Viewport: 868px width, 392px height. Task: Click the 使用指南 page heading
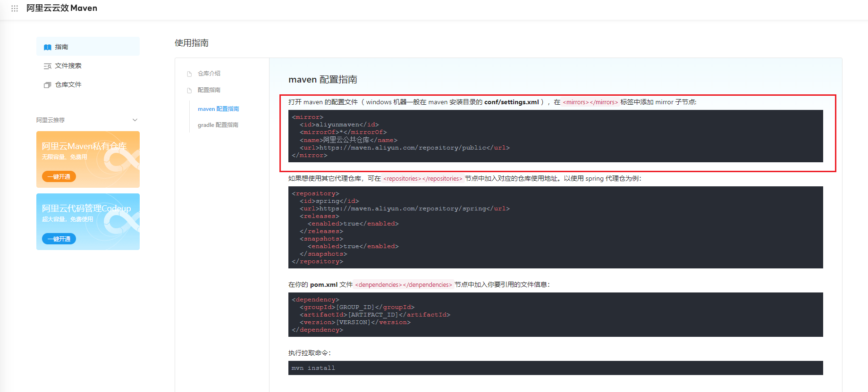[192, 43]
